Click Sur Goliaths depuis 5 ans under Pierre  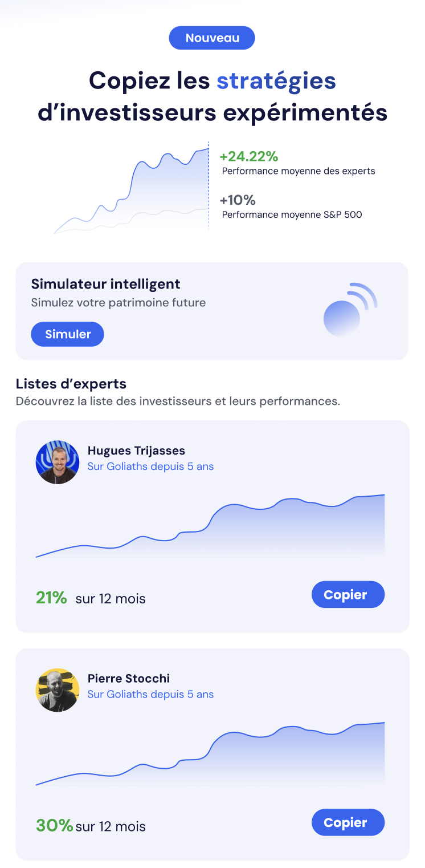point(150,695)
